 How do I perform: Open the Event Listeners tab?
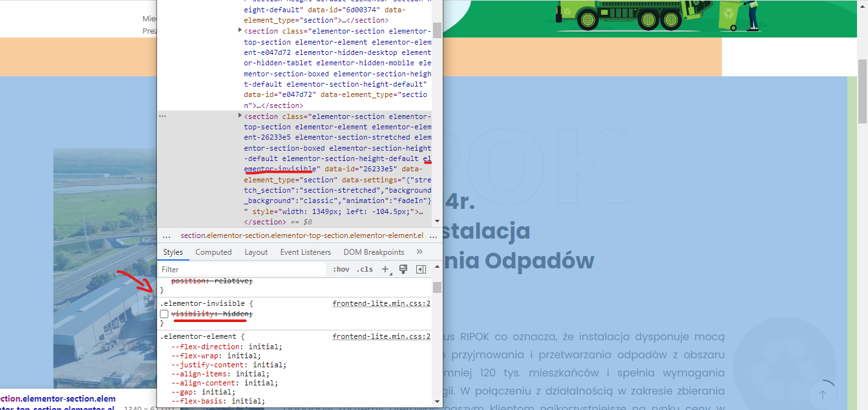tap(306, 252)
